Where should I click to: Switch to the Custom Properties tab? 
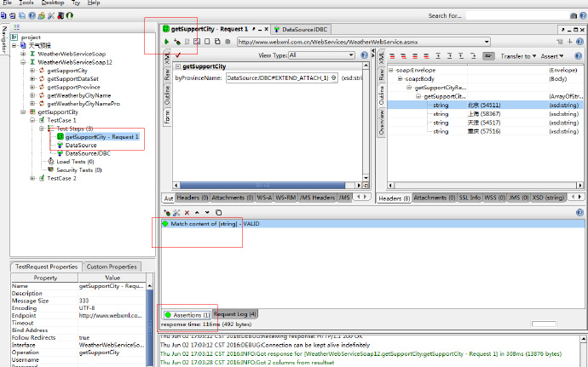[112, 267]
